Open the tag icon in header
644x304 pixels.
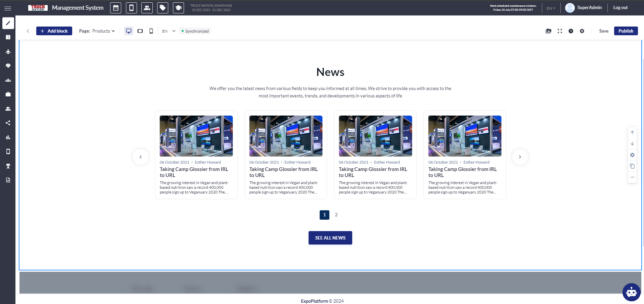pyautogui.click(x=163, y=8)
